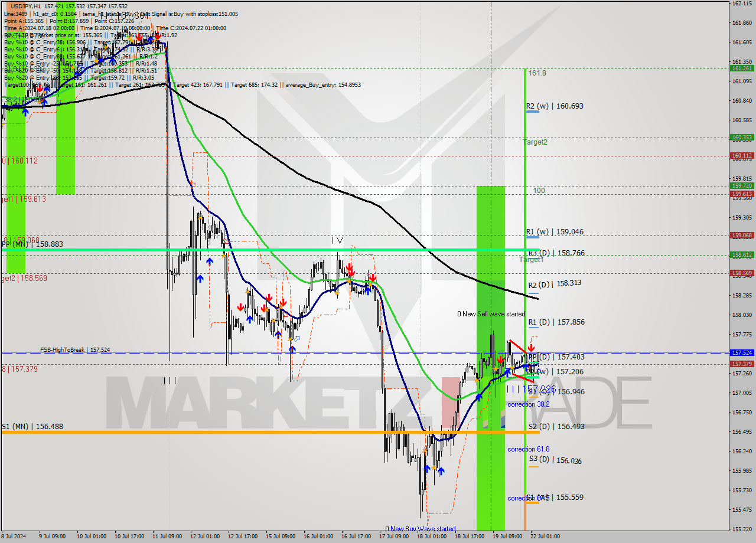
Task: Click the red sell arrow near 13 Jul area
Action: (x=240, y=307)
